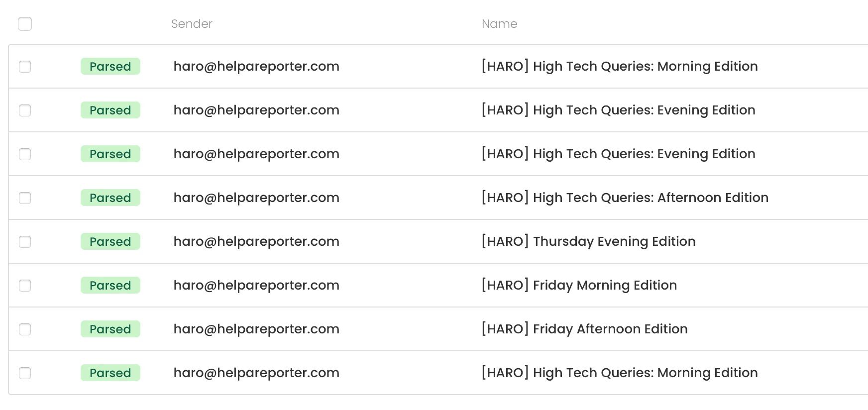
Task: Select the Thursday Evening Edition row checkbox
Action: (25, 242)
